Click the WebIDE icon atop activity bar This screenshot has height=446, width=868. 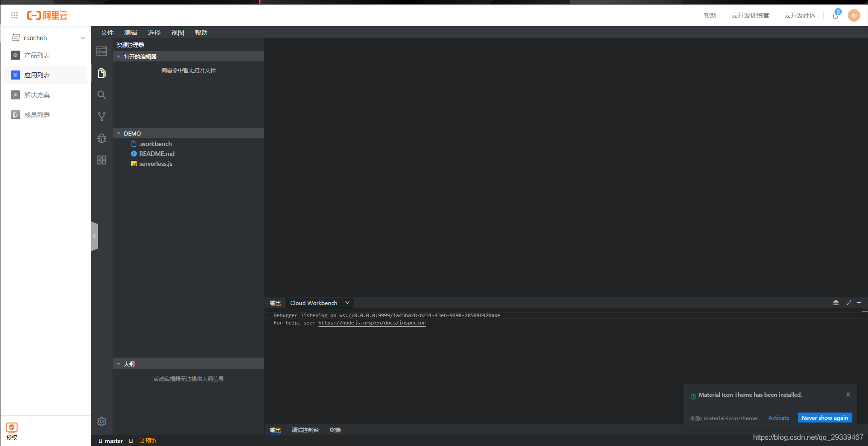pos(102,51)
